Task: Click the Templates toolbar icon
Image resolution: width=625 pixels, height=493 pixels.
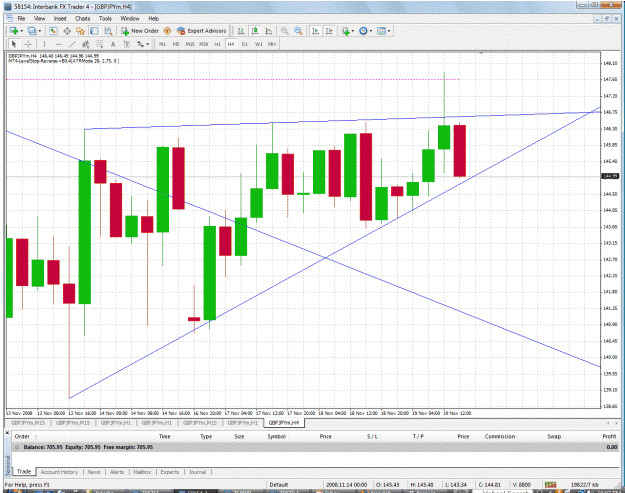Action: coord(381,31)
